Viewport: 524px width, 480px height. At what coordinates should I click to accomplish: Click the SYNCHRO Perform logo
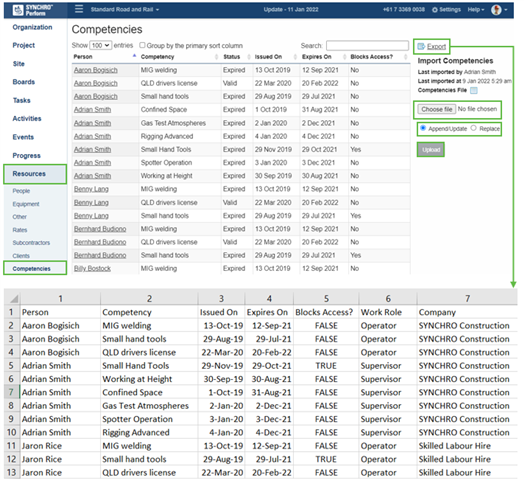[33, 10]
